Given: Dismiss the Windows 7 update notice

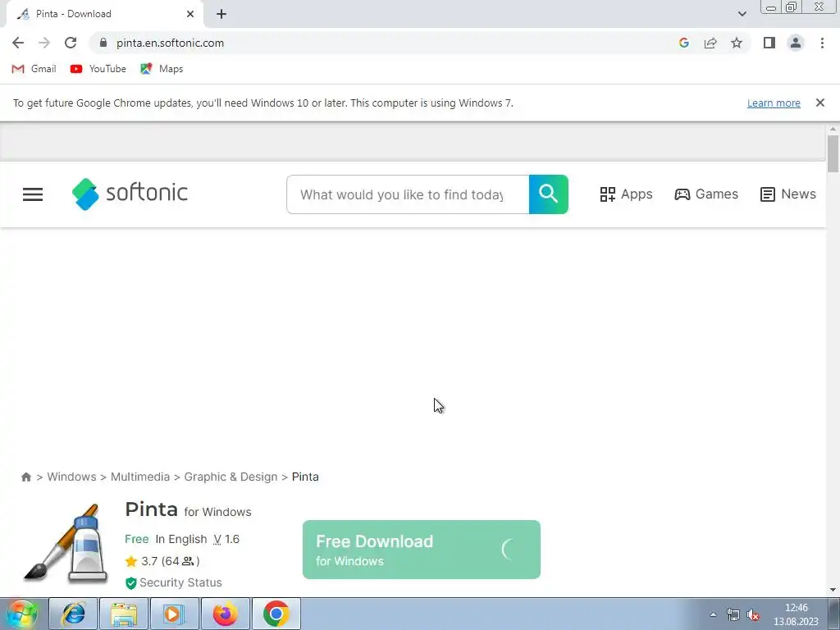Looking at the screenshot, I should [819, 103].
